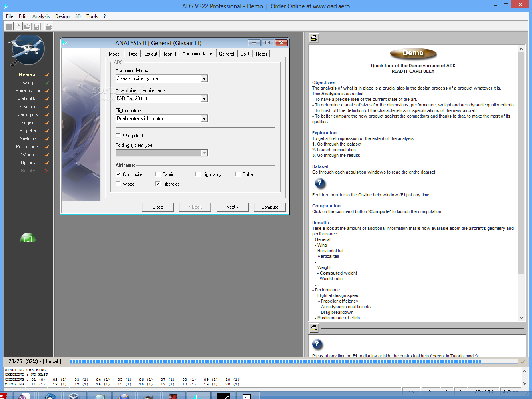Viewport: 532px width, 399px height.
Task: Open the Cost tab
Action: tap(245, 54)
